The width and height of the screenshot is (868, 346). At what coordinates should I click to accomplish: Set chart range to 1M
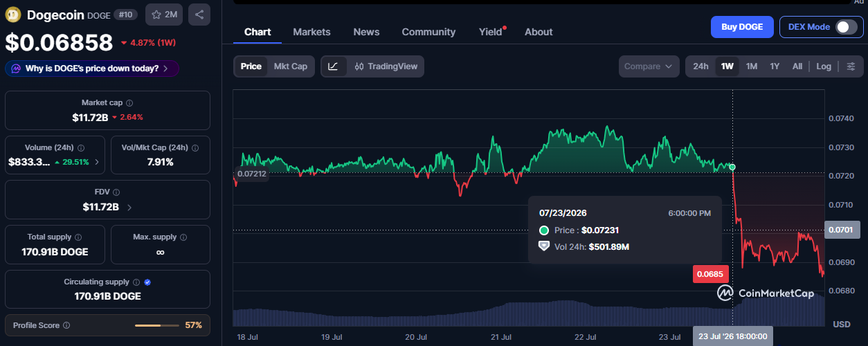[752, 66]
